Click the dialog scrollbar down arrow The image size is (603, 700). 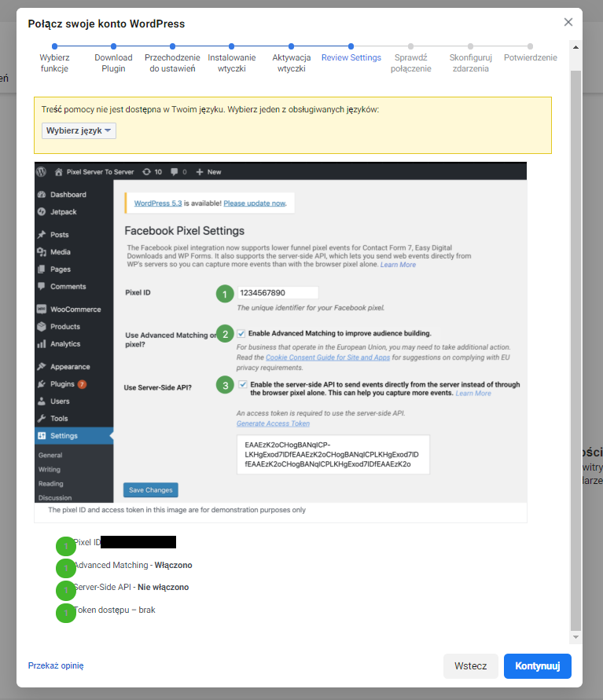(x=575, y=637)
